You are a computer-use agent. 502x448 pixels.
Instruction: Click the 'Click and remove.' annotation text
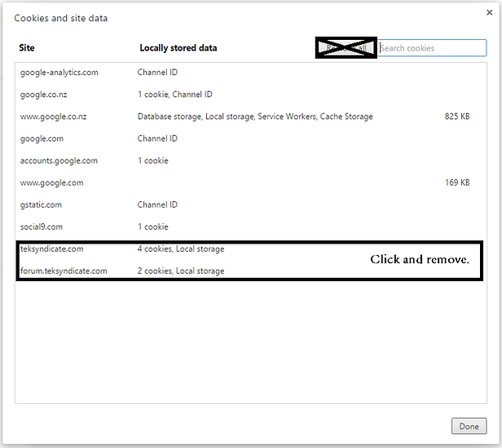click(420, 259)
